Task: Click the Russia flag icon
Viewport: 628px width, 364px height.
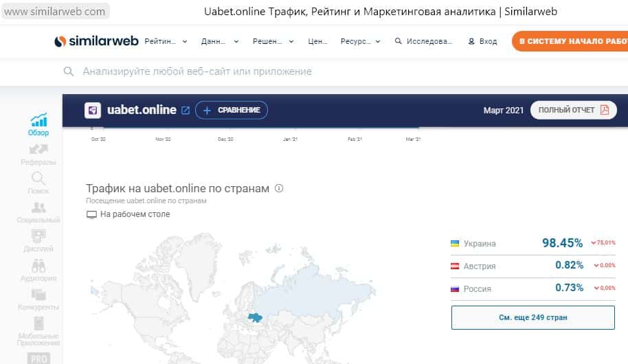Action: pyautogui.click(x=455, y=288)
